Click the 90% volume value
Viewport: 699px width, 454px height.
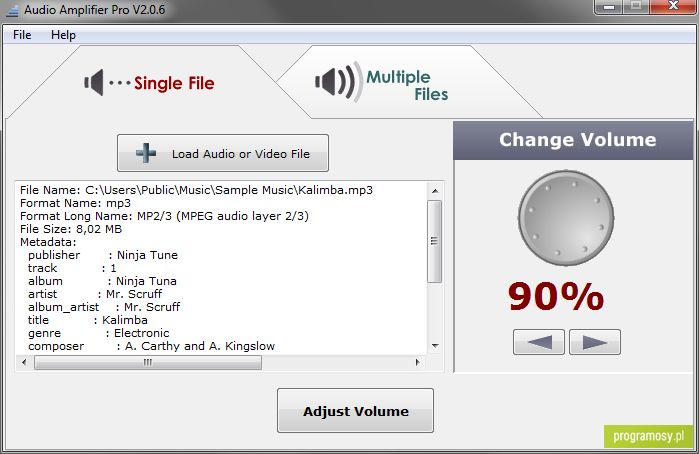[556, 296]
